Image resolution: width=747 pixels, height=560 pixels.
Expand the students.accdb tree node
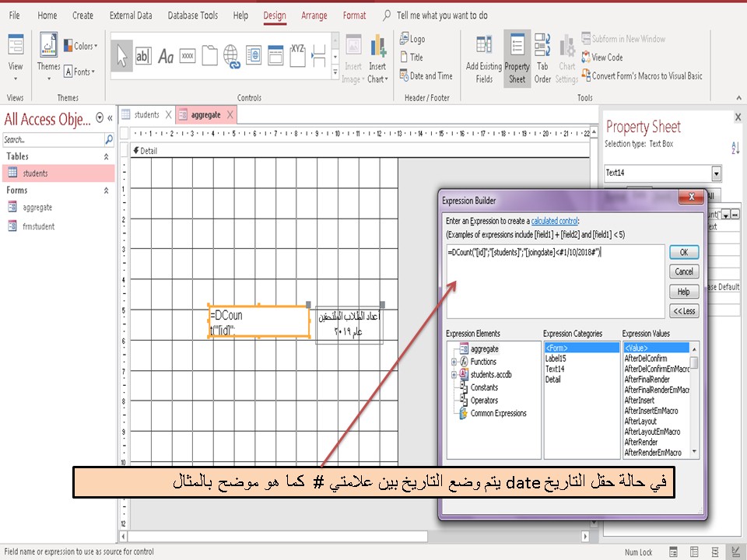click(x=454, y=375)
